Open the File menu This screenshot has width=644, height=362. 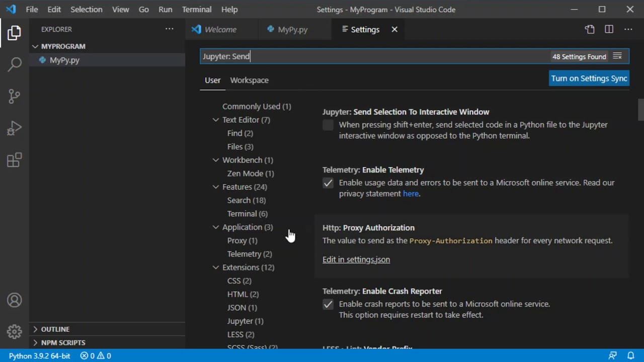[x=32, y=10]
